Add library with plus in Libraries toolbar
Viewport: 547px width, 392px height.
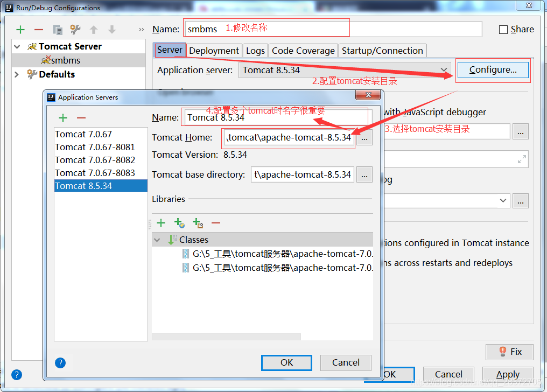click(161, 223)
